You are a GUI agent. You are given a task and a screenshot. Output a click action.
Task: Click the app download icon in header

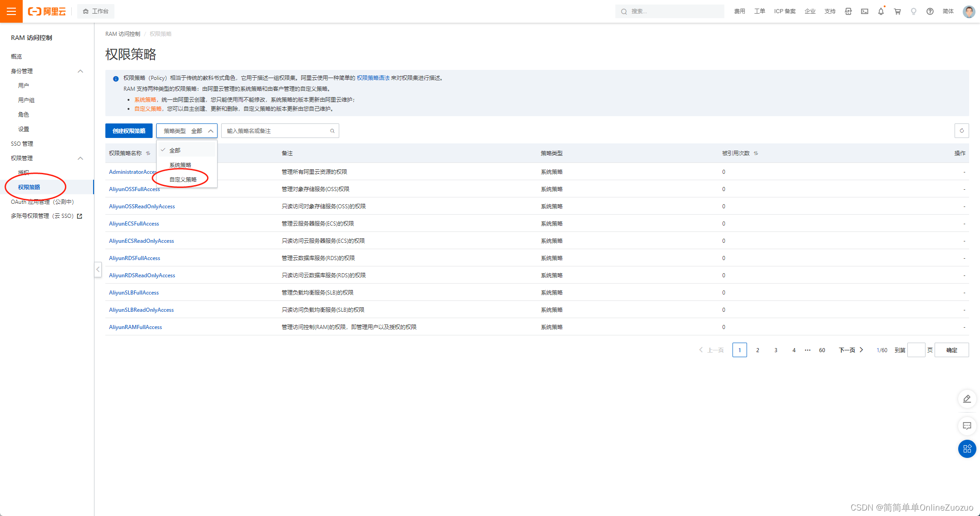click(x=848, y=11)
